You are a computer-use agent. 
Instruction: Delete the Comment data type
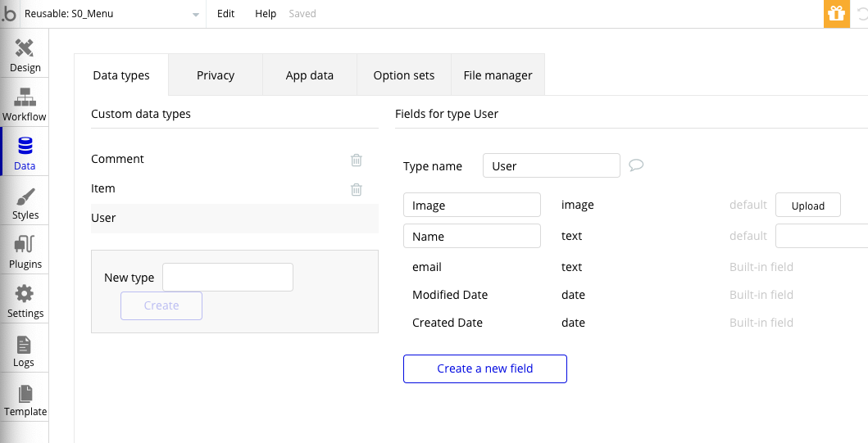pos(357,160)
